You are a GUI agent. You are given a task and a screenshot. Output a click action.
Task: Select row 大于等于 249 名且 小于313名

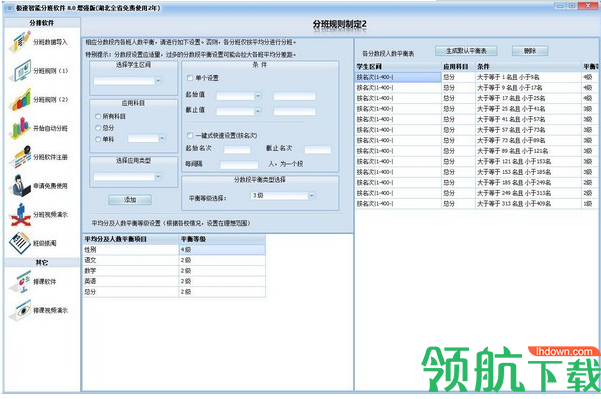coord(475,193)
